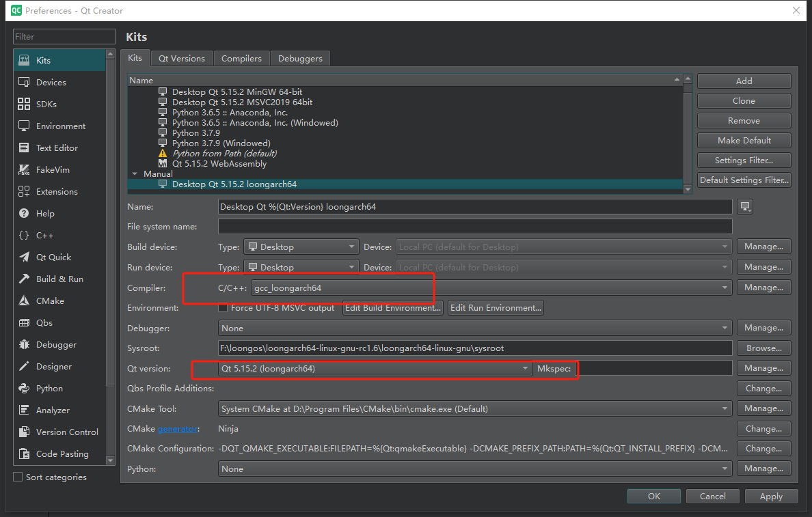Change Qbs Profile Additions
Viewport: 812px width, 517px height.
point(764,389)
